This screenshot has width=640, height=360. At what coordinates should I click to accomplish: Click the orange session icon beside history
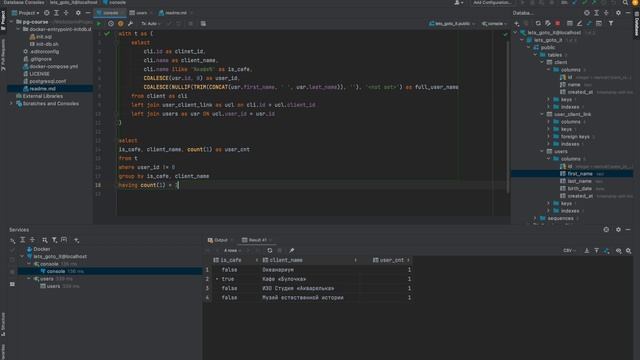pyautogui.click(x=120, y=24)
